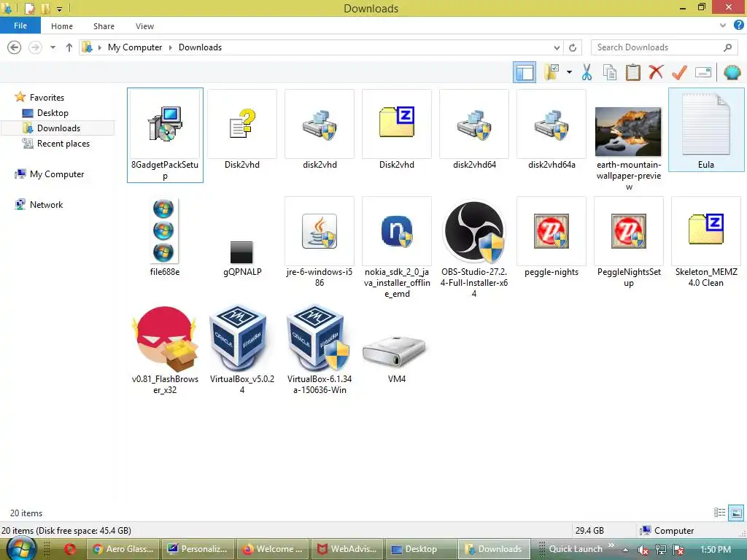The width and height of the screenshot is (747, 560).
Task: Select the OBS-Studio-27.2.4 installer
Action: click(x=474, y=249)
